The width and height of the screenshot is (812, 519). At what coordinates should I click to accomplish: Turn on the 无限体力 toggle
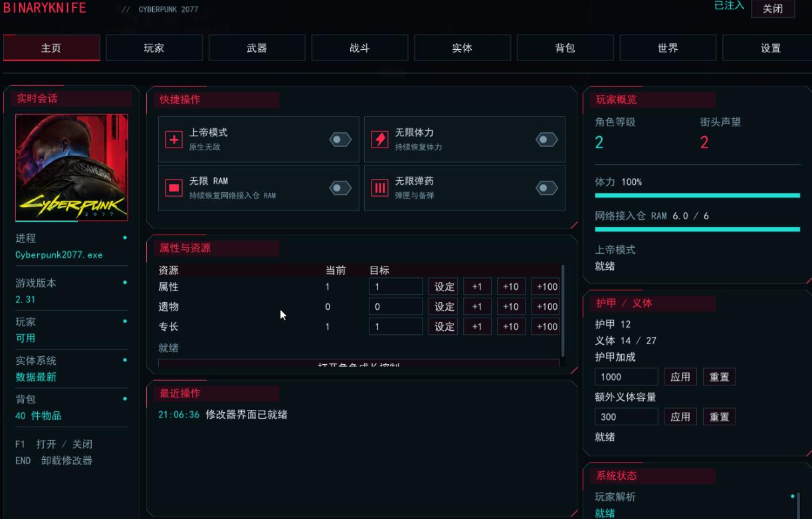pos(547,140)
